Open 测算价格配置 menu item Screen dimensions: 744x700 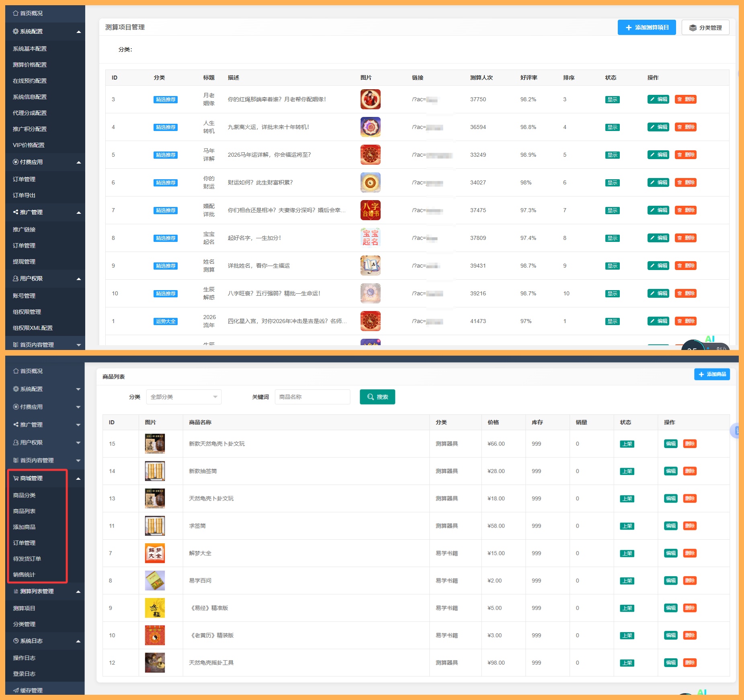[x=30, y=65]
